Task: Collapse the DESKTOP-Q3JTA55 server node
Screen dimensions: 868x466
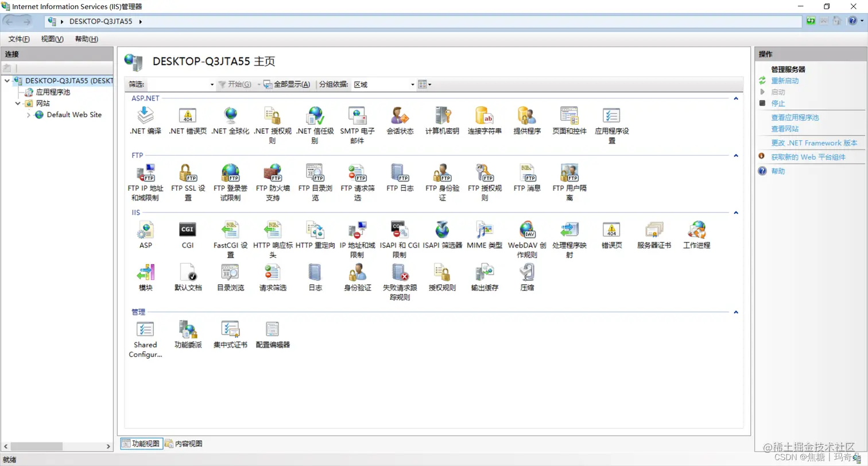Action: click(7, 81)
